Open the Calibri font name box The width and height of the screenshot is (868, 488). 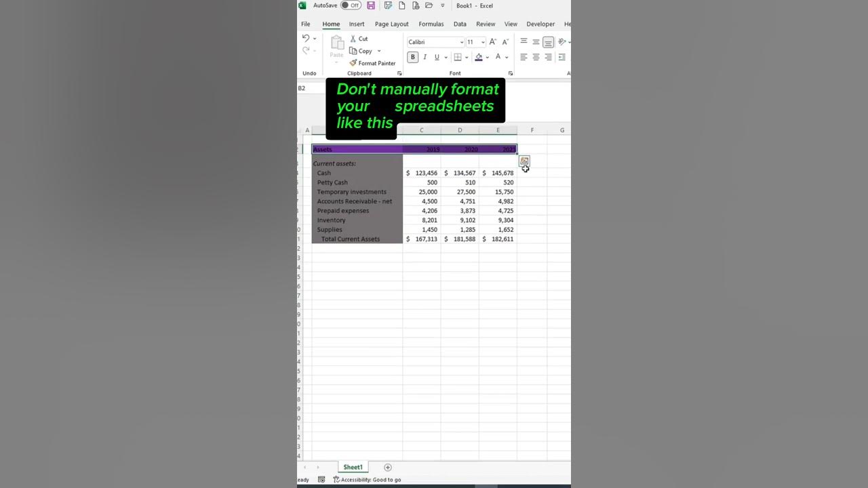435,42
